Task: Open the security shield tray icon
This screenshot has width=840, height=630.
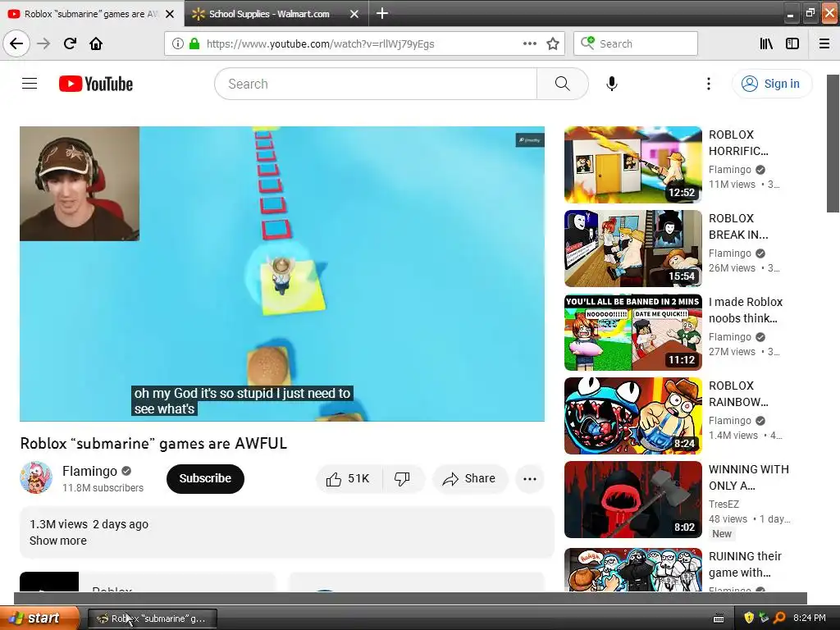Action: coord(748,619)
